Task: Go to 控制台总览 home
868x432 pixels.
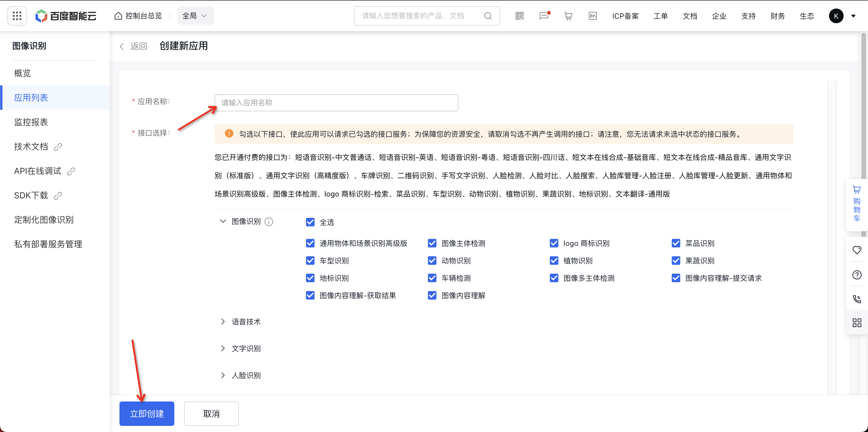Action: click(138, 16)
